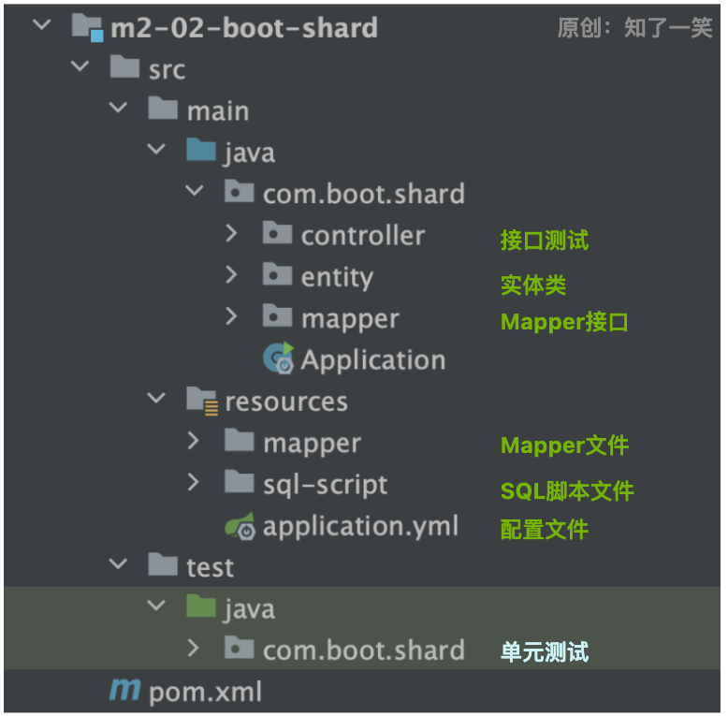
Task: Select the application.yml file name
Action: 360,527
